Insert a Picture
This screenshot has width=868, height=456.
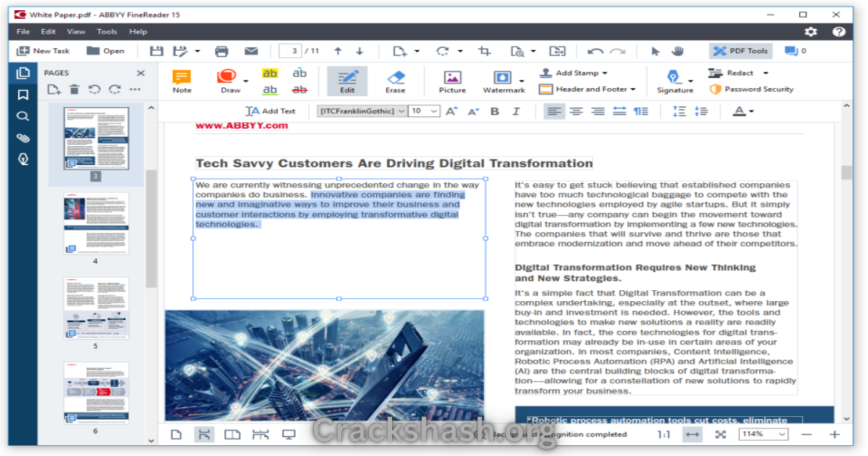(x=452, y=81)
